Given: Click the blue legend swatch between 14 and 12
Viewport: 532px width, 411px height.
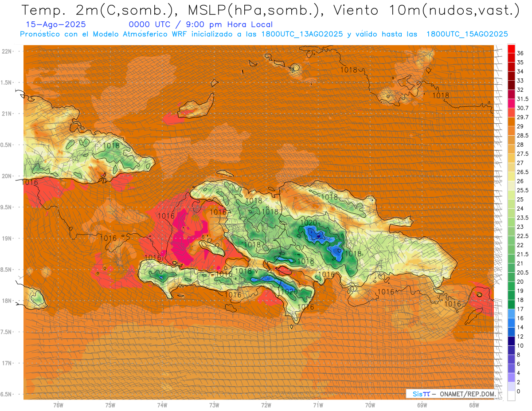Looking at the screenshot, I should pos(511,332).
